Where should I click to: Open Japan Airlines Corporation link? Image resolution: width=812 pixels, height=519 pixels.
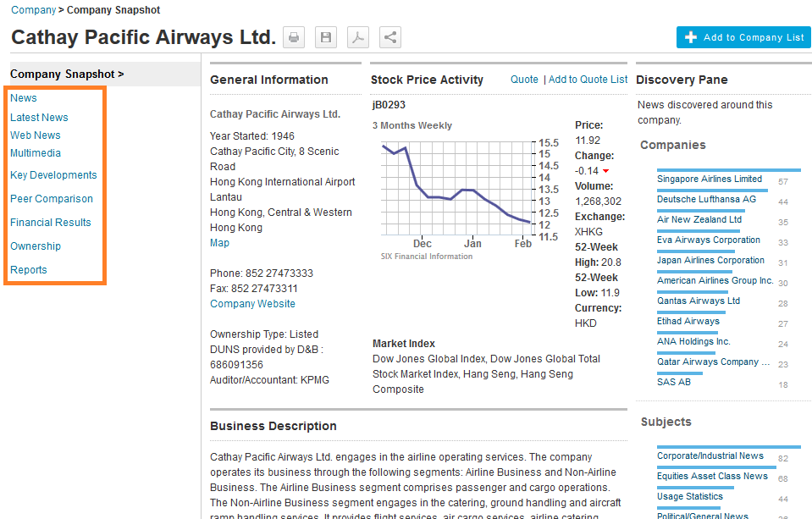tap(710, 260)
